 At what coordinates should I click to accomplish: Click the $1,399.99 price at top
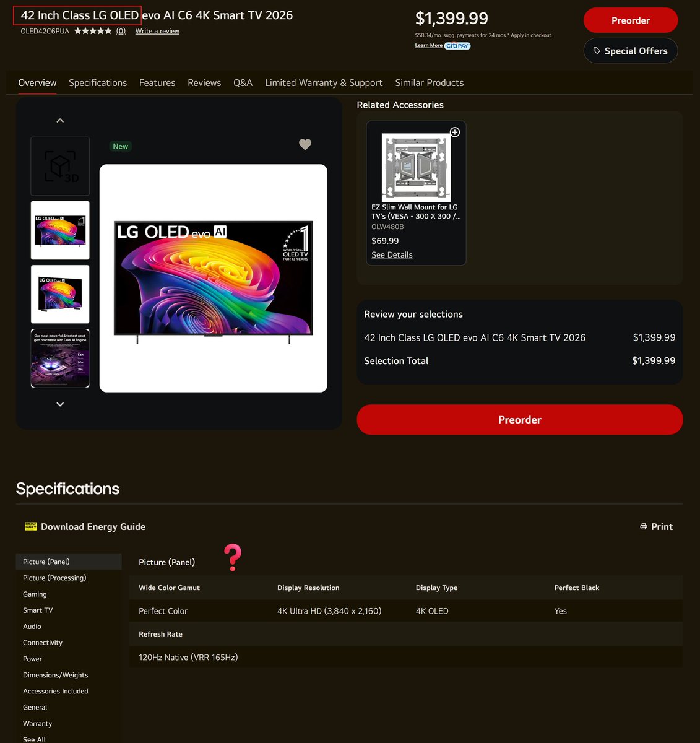point(452,18)
